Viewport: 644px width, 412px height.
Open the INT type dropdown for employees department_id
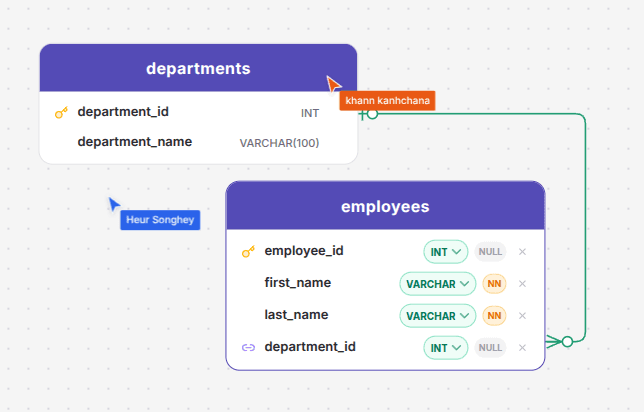coord(446,348)
